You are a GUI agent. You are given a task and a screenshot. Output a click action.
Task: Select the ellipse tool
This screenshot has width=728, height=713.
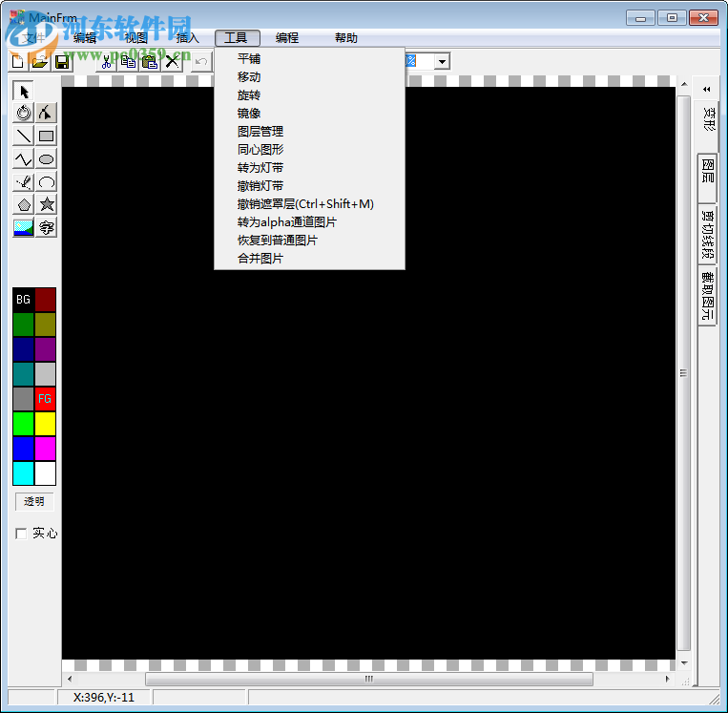(46, 158)
